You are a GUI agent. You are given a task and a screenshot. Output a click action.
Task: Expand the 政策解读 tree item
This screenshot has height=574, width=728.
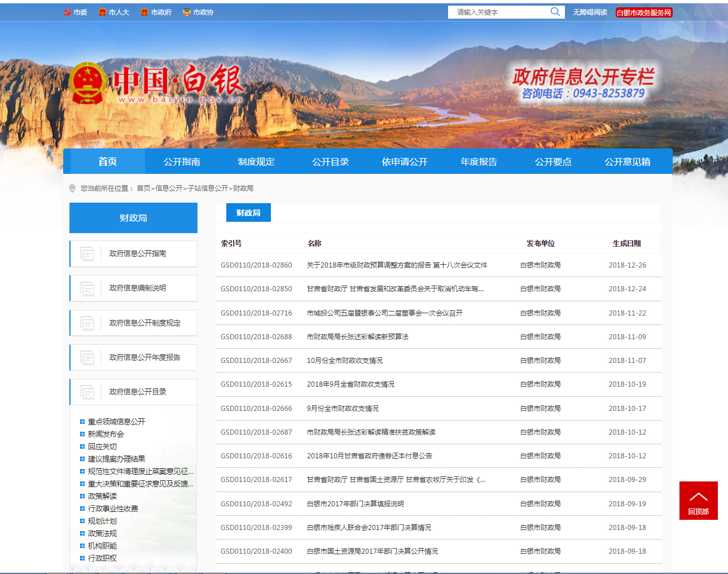tap(82, 496)
